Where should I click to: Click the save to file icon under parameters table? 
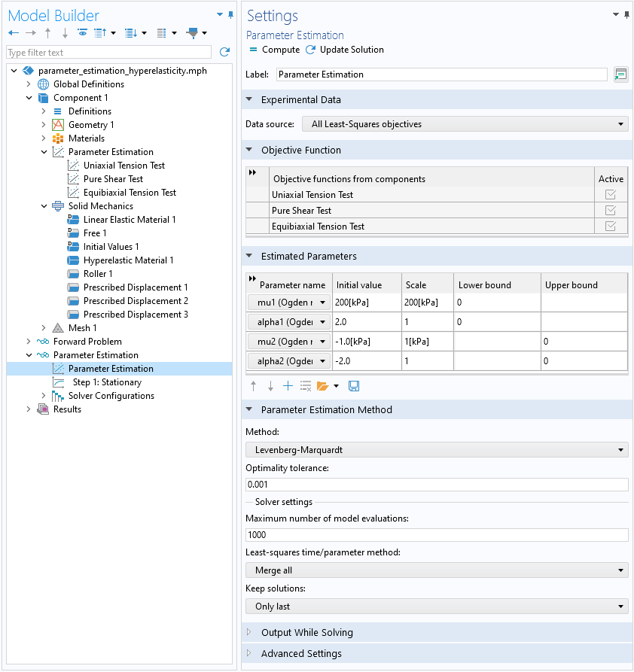(354, 386)
